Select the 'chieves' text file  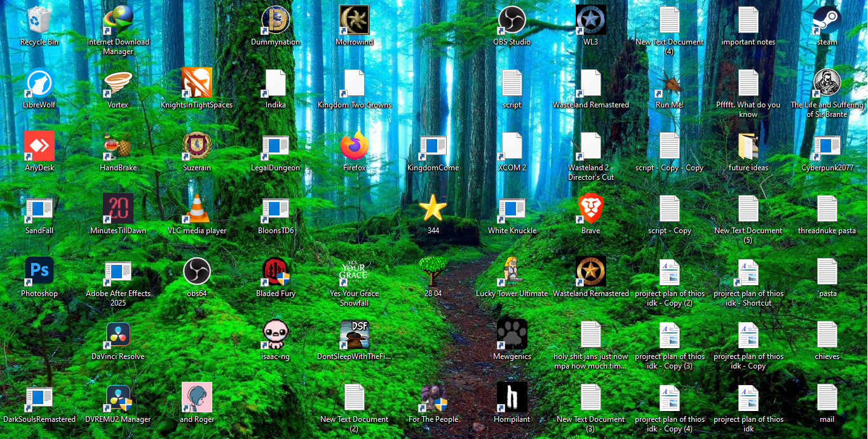(x=827, y=334)
